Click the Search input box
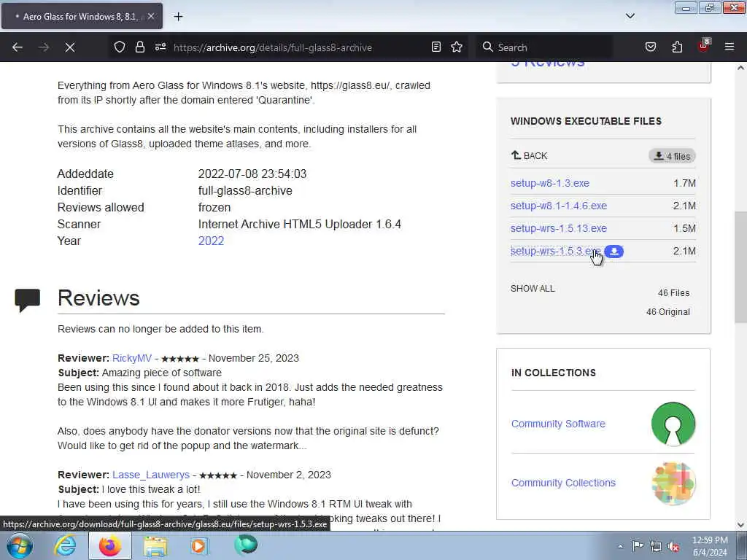Screen dimensions: 747x560 [x=543, y=47]
